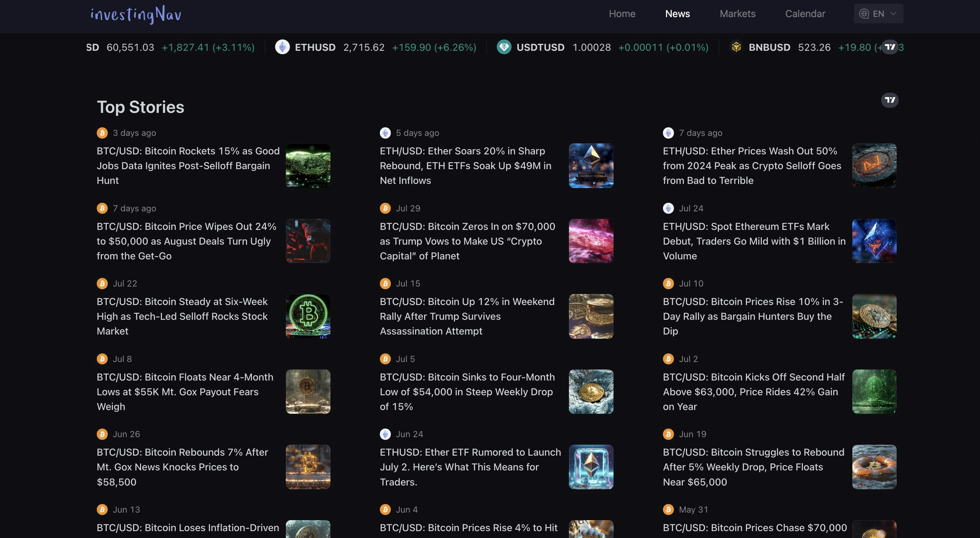This screenshot has width=980, height=538.
Task: Click Bitcoin icon next to Jul 2
Action: click(x=668, y=359)
